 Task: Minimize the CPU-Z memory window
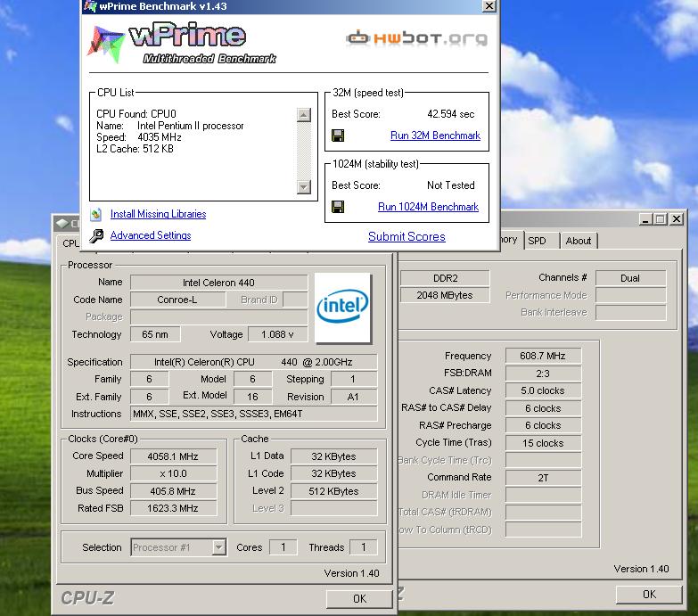point(645,219)
